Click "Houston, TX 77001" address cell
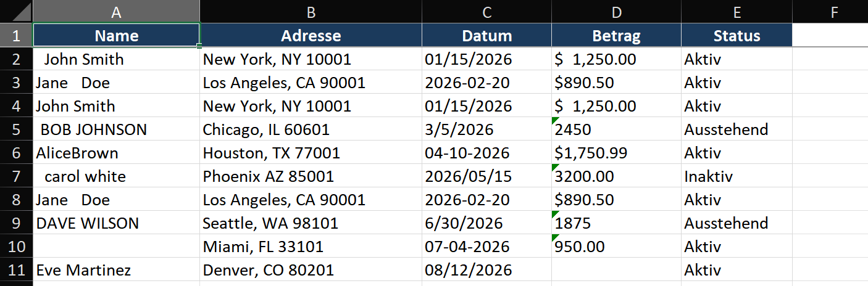The image size is (868, 286). tap(311, 152)
